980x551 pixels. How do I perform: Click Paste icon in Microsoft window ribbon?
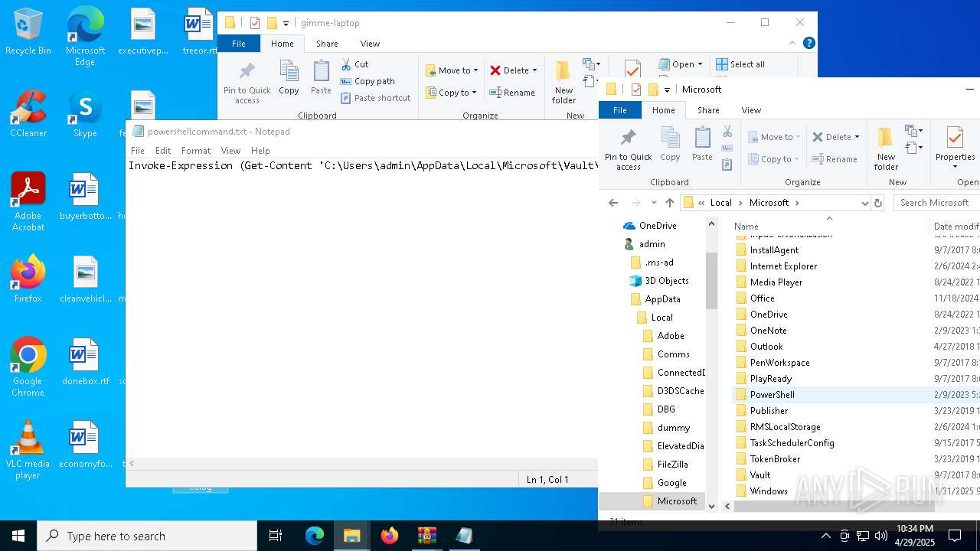coord(702,144)
